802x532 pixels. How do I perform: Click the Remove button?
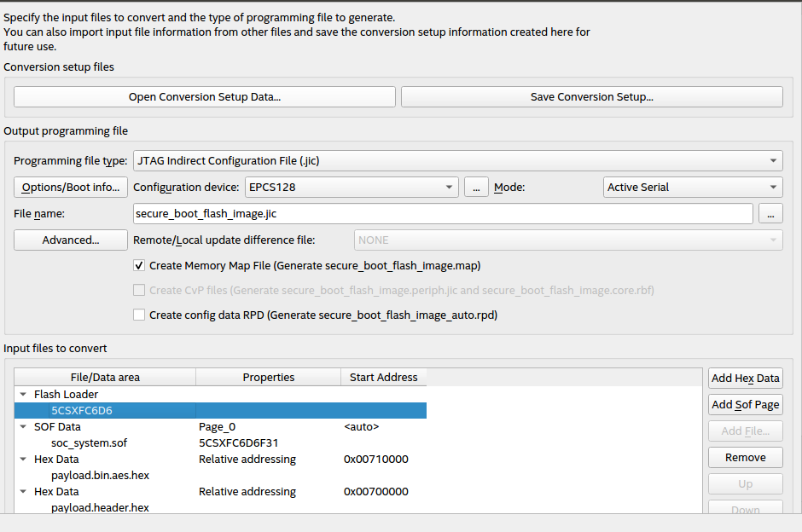tap(745, 458)
